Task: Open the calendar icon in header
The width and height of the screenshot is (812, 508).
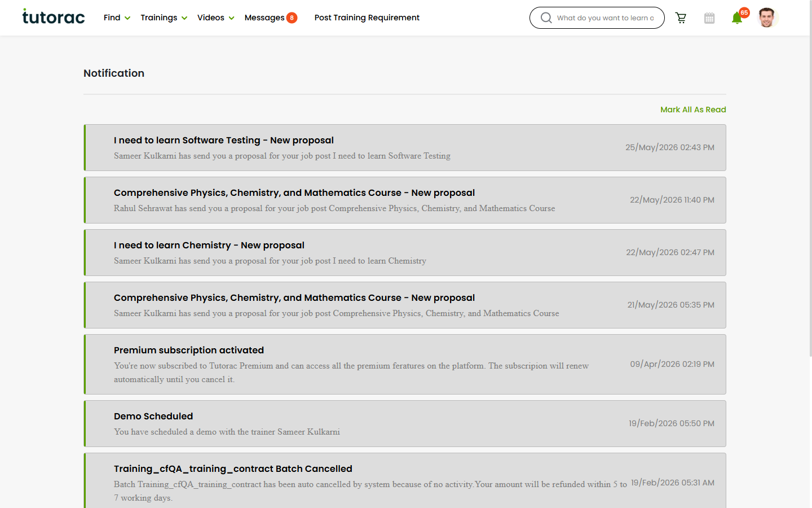Action: (709, 18)
